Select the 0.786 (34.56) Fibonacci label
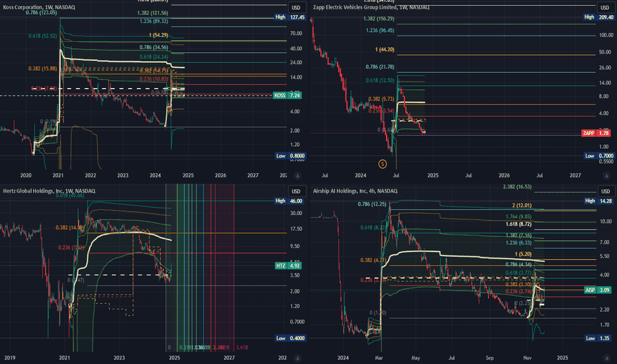Image resolution: width=617 pixels, height=364 pixels. (154, 47)
